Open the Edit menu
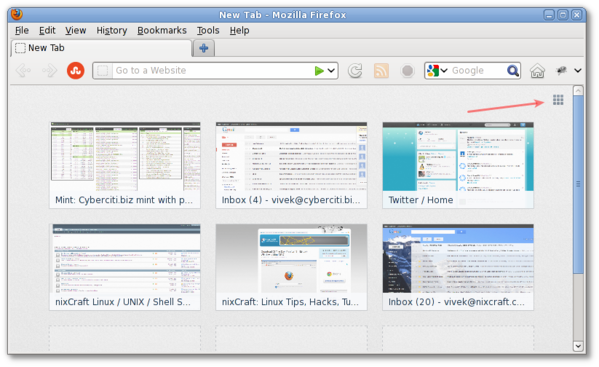Screen dimensions: 599x367 click(47, 31)
